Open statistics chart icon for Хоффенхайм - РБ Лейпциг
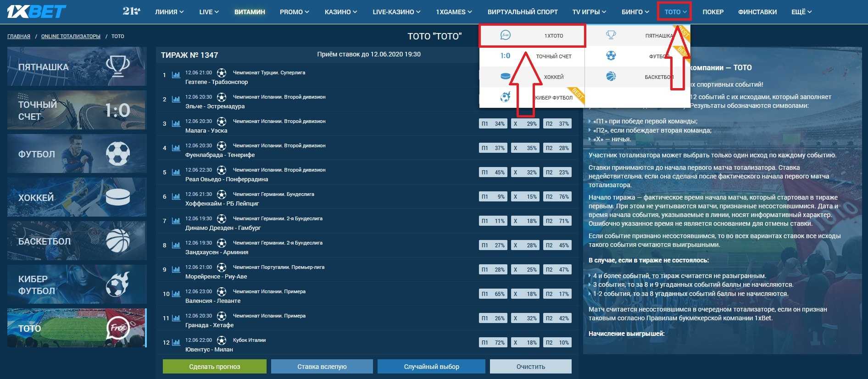Screen dimensions: 868x379 click(x=176, y=196)
